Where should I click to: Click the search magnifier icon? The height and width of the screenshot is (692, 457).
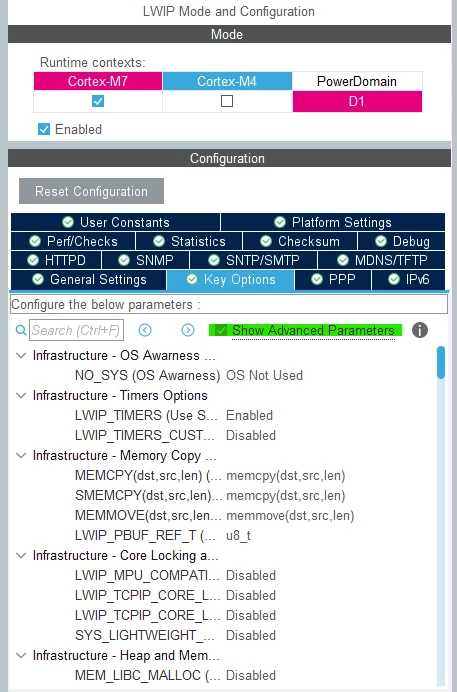click(20, 330)
